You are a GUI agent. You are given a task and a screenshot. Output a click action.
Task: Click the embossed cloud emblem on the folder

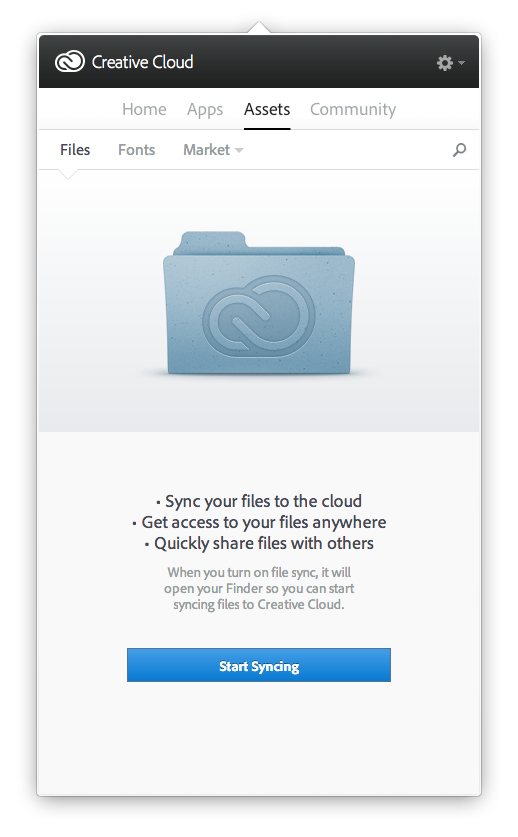click(x=259, y=317)
